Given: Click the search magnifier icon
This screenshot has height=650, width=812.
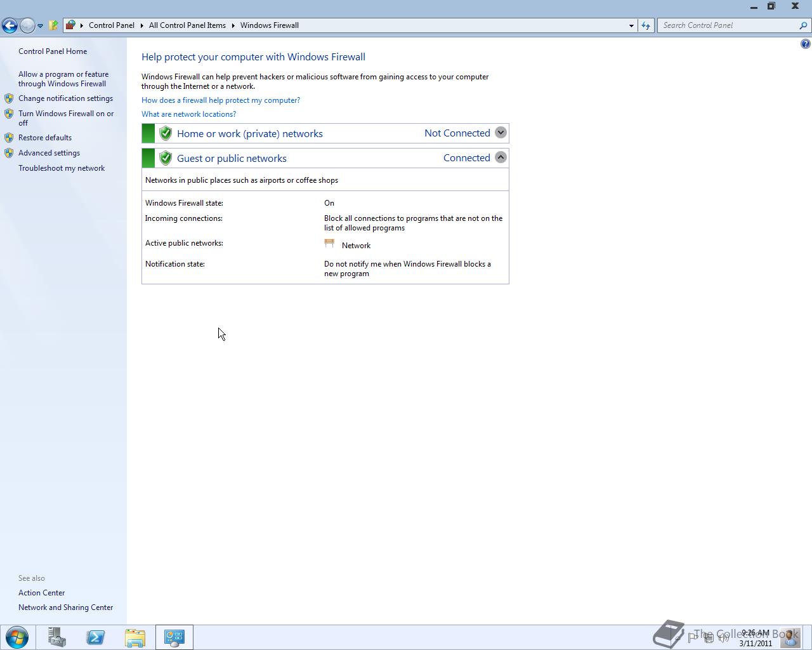Looking at the screenshot, I should click(x=804, y=25).
